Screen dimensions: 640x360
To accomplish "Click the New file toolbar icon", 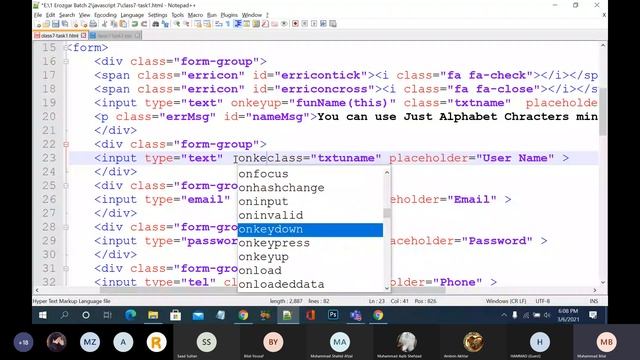I will click(38, 24).
